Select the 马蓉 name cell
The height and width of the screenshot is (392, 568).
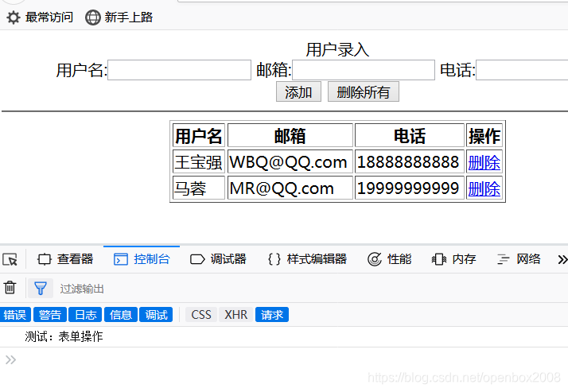pos(199,188)
